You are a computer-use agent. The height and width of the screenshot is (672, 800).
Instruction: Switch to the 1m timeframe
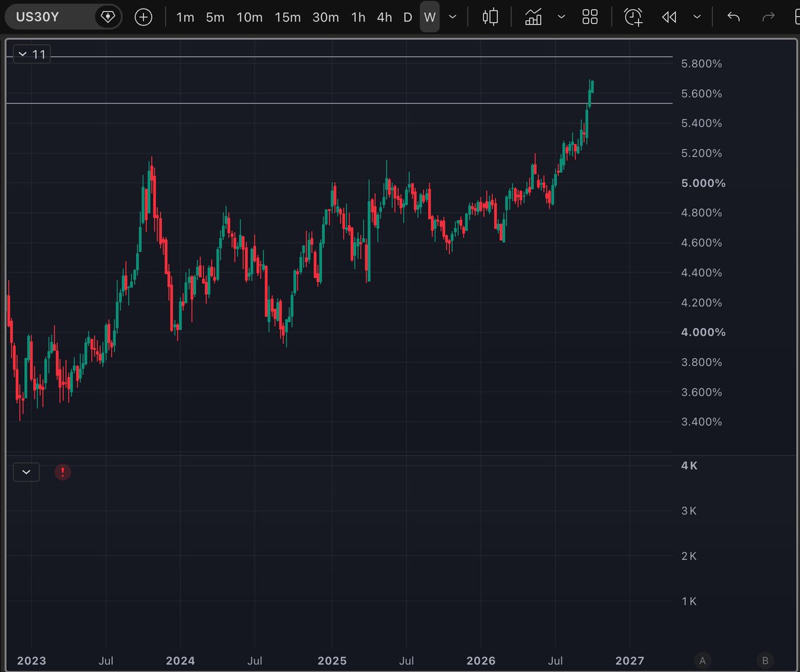coord(185,17)
